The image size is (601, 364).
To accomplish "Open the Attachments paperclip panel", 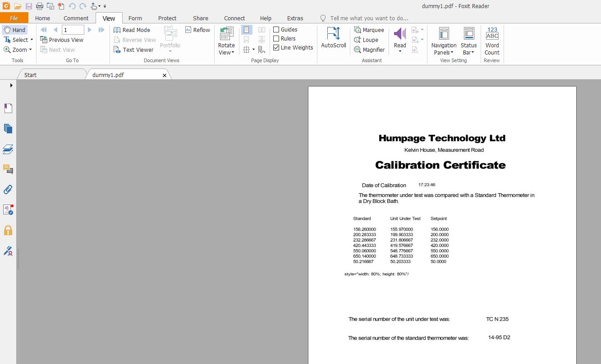I will click(x=8, y=190).
